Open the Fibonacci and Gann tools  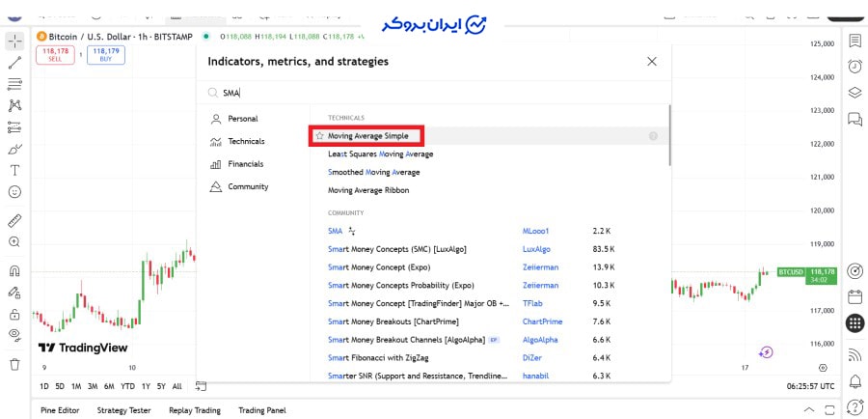click(x=14, y=84)
